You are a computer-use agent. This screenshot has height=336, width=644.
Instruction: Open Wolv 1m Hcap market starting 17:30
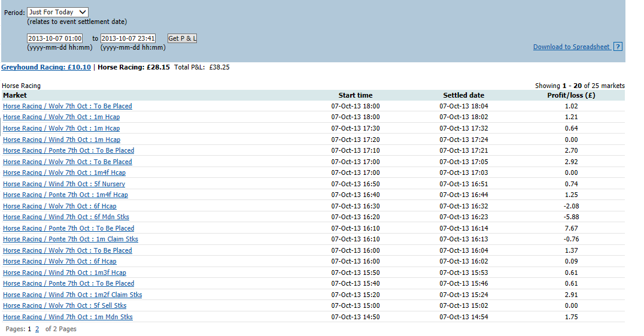tap(61, 128)
